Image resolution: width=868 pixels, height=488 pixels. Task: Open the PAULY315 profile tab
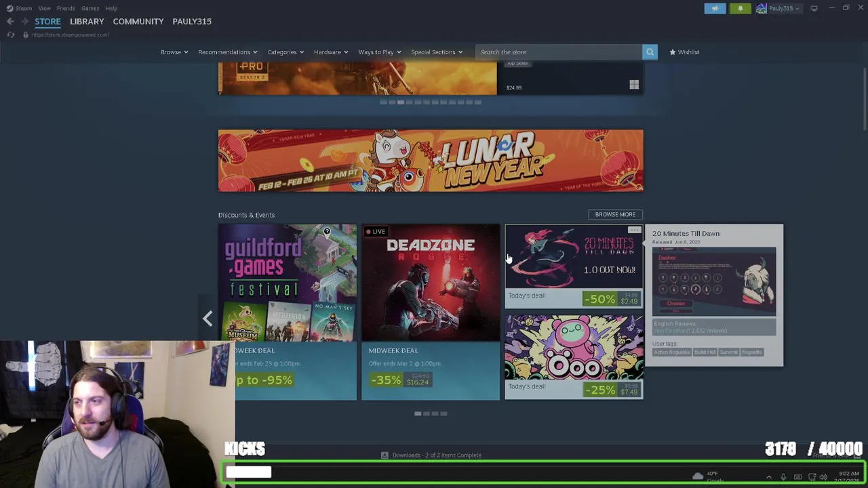(x=192, y=22)
